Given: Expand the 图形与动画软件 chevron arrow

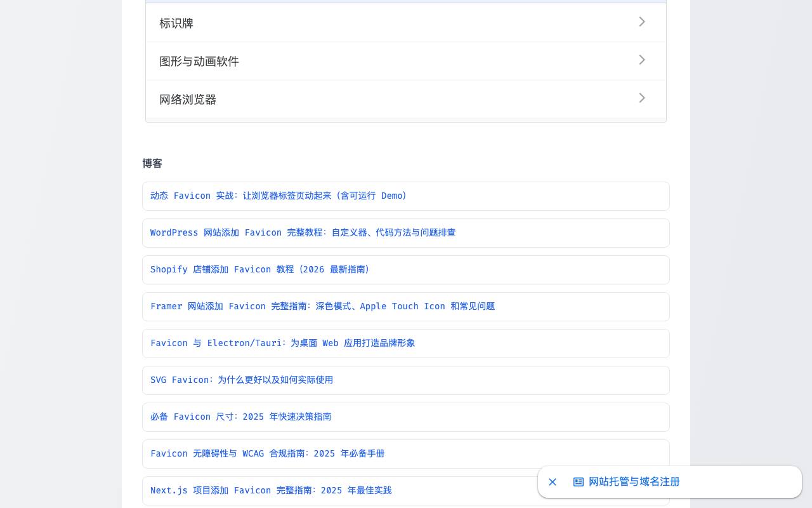Looking at the screenshot, I should point(642,60).
